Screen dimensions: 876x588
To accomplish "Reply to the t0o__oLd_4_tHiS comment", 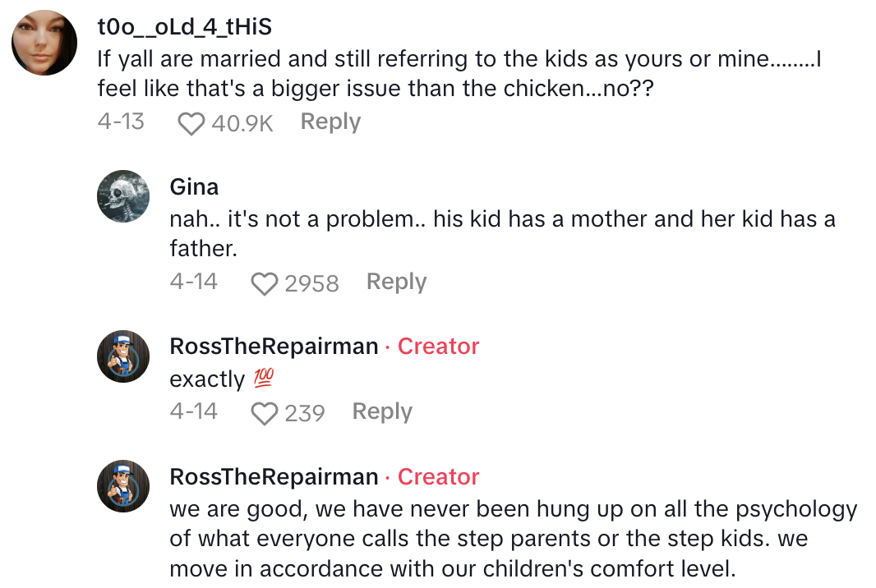I will (x=330, y=122).
